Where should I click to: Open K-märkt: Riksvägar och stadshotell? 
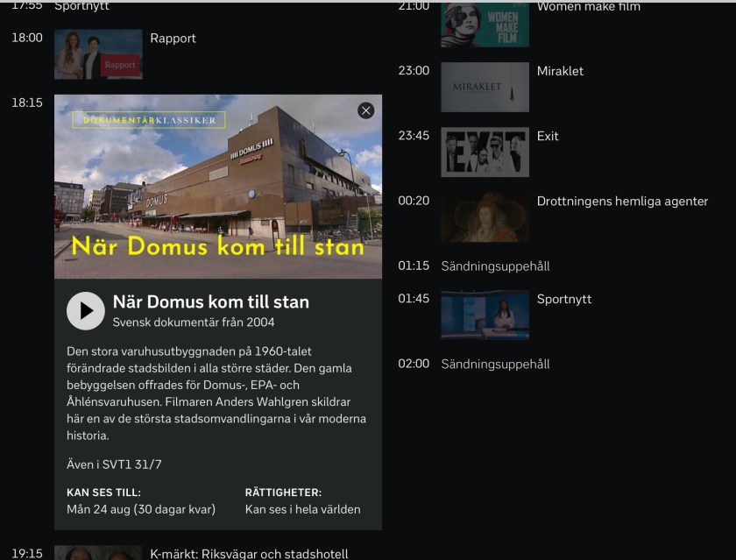point(249,553)
